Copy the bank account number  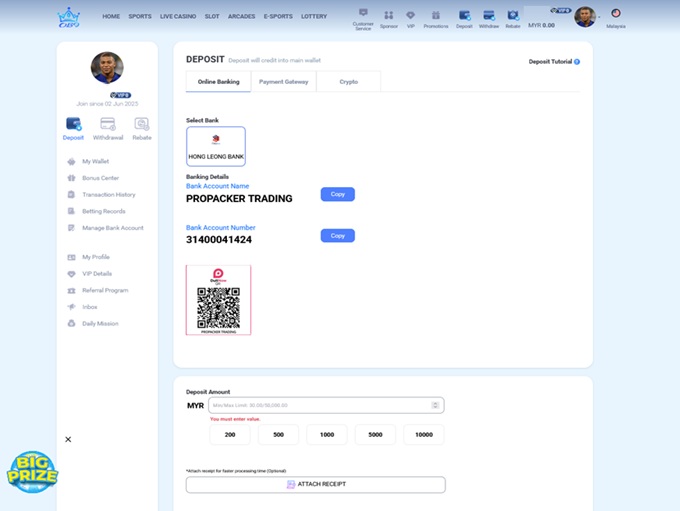tap(337, 236)
